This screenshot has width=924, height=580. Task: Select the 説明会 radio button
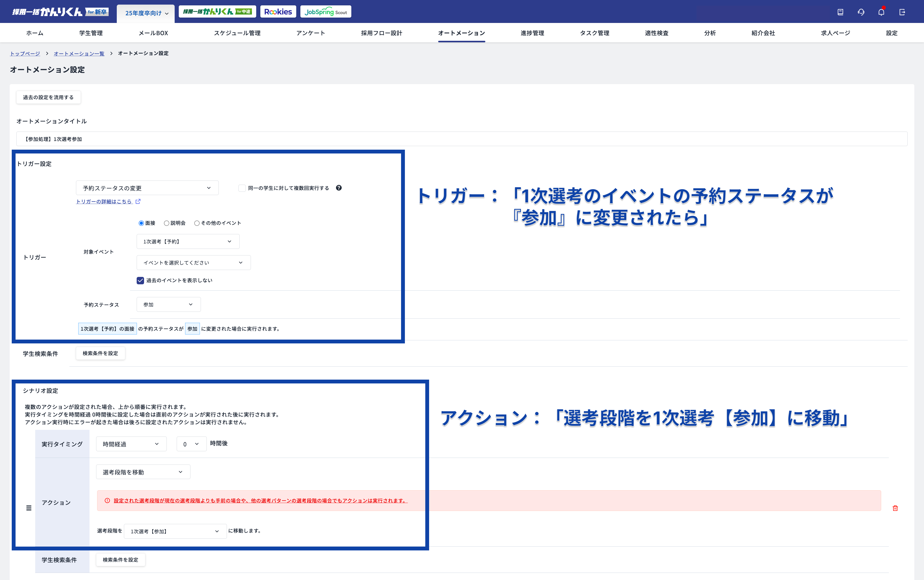click(166, 223)
